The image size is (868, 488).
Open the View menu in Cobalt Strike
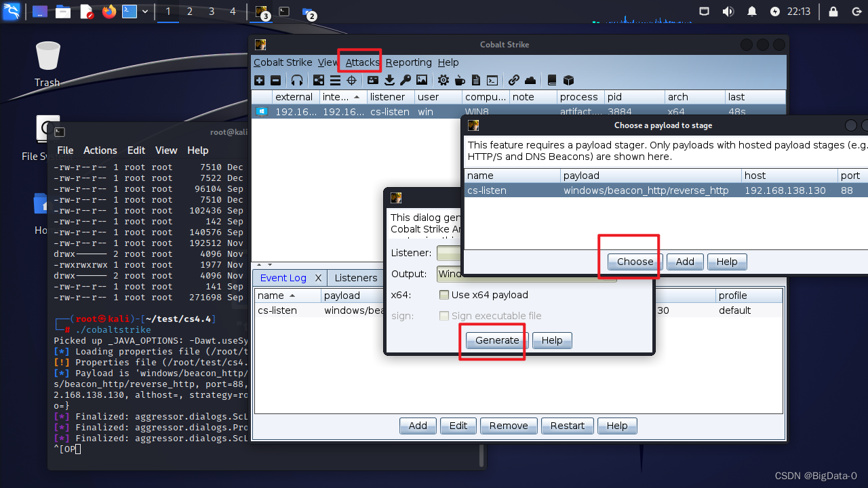coord(328,62)
